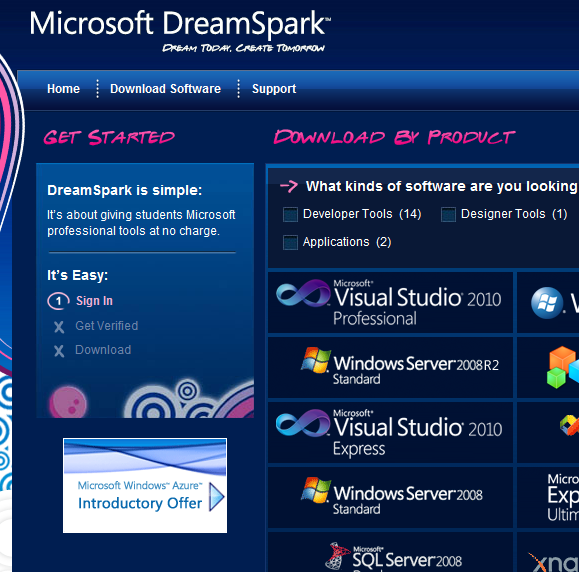Click the Download step under It's Easy
Image resolution: width=579 pixels, height=572 pixels.
tap(103, 350)
